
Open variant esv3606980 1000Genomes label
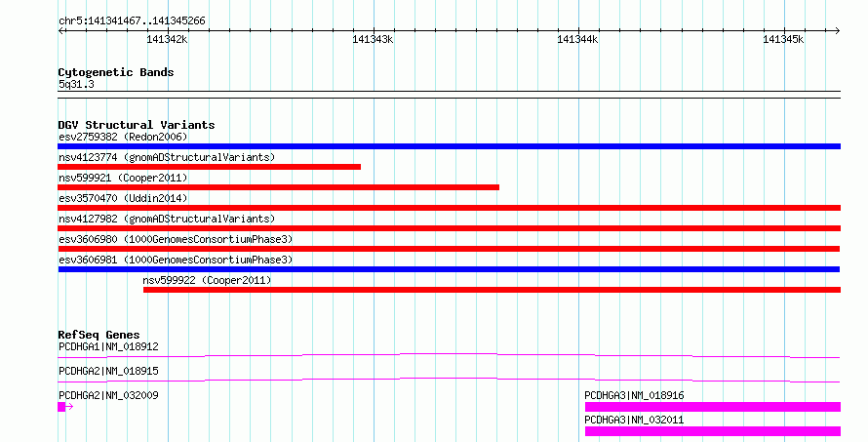[176, 239]
